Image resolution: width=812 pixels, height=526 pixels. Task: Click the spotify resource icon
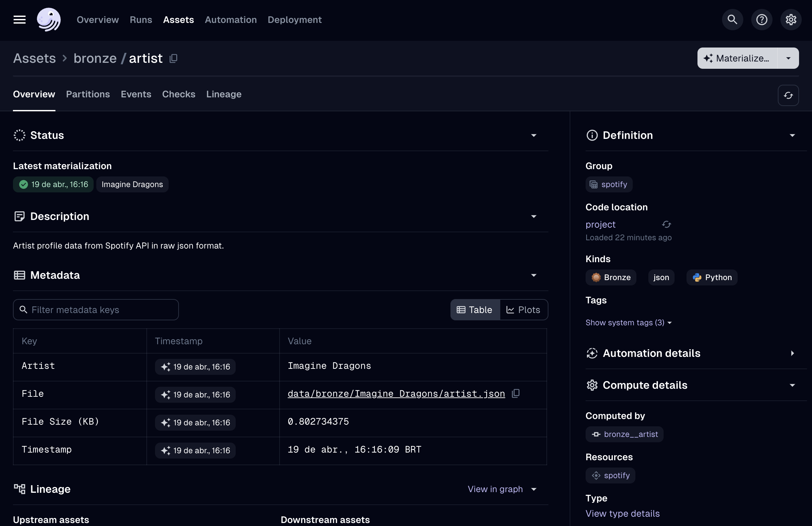tap(596, 475)
